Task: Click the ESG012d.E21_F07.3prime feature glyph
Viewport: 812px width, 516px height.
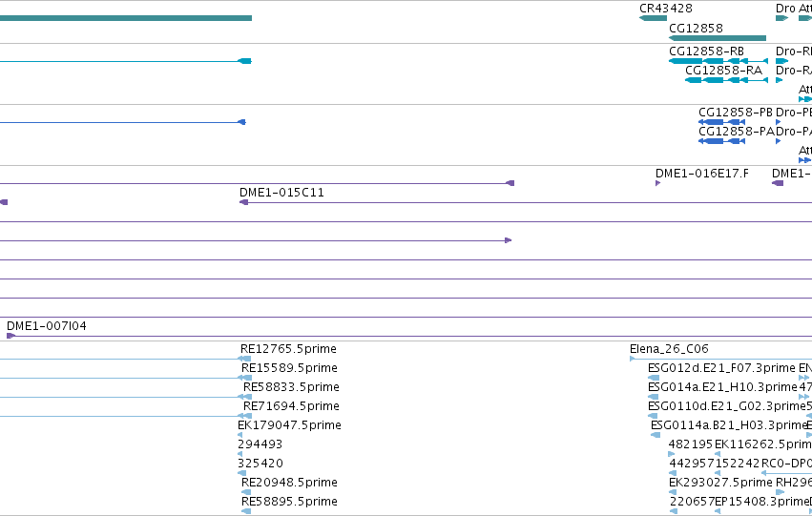Action: (x=654, y=378)
